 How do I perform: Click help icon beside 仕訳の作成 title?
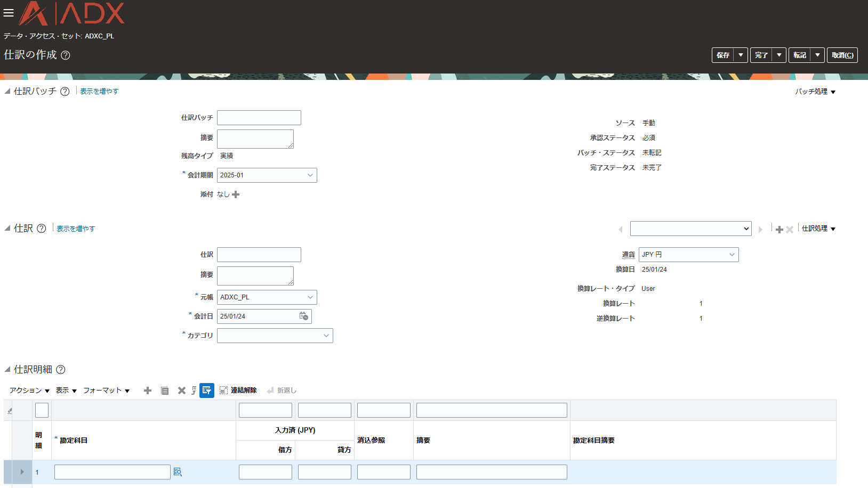[66, 55]
